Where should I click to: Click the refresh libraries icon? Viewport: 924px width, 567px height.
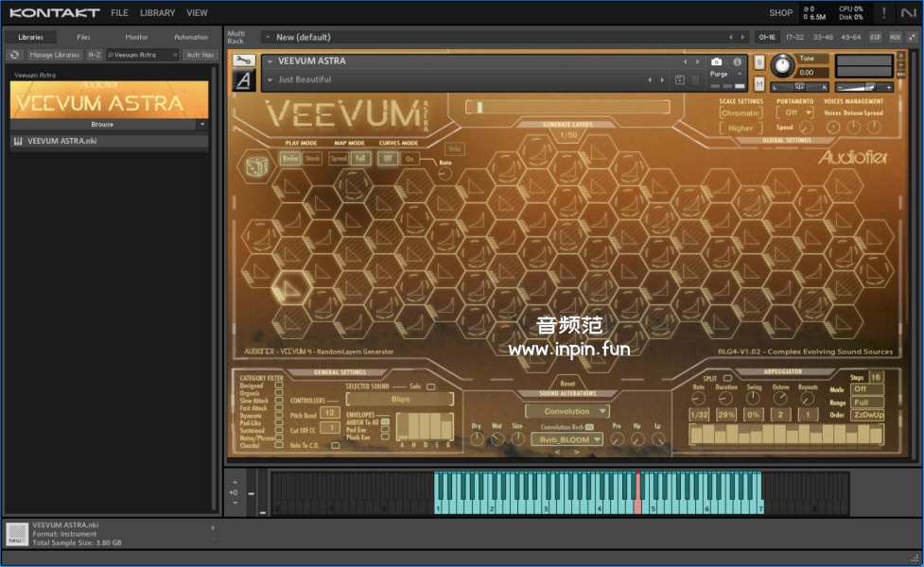(15, 55)
